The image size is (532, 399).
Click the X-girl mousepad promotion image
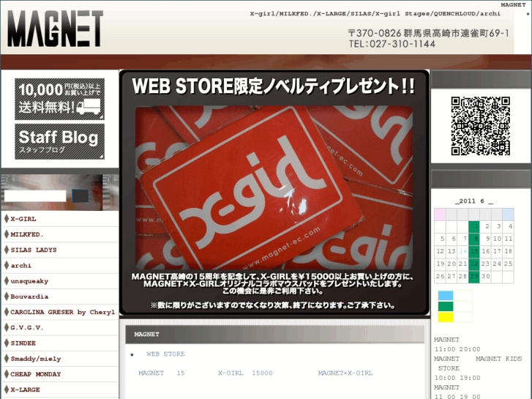[274, 187]
